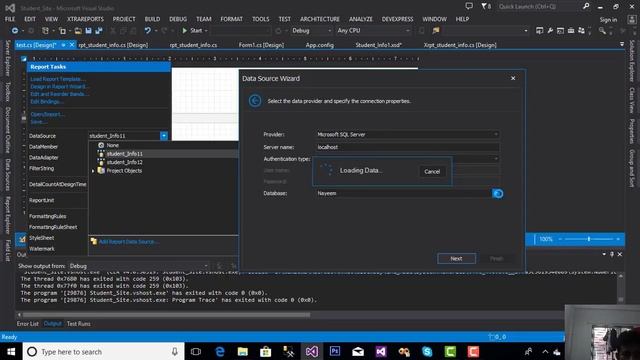This screenshot has height=360, width=640.
Task: Click the back arrow in Data Source Wizard
Action: [x=255, y=100]
